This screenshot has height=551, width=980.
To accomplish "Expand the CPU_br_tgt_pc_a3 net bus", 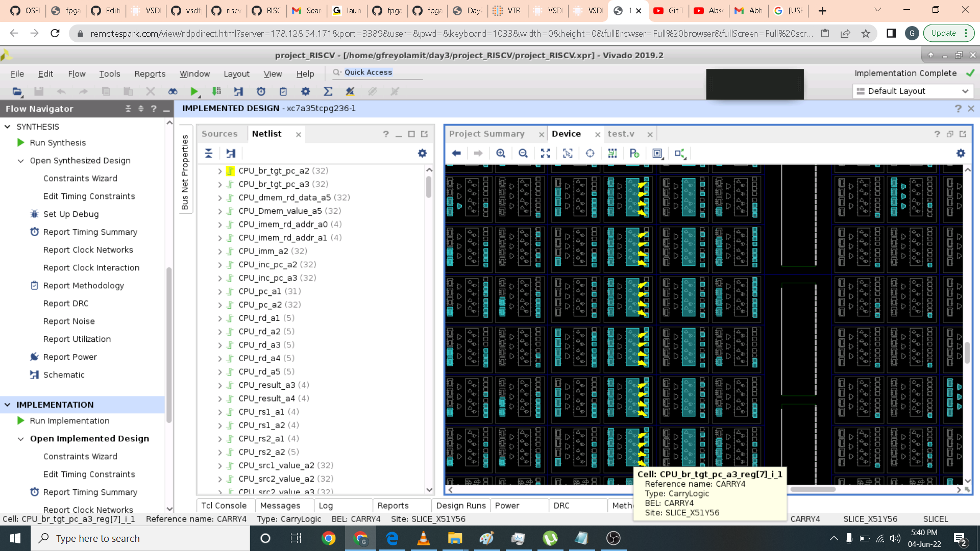I will click(x=220, y=185).
